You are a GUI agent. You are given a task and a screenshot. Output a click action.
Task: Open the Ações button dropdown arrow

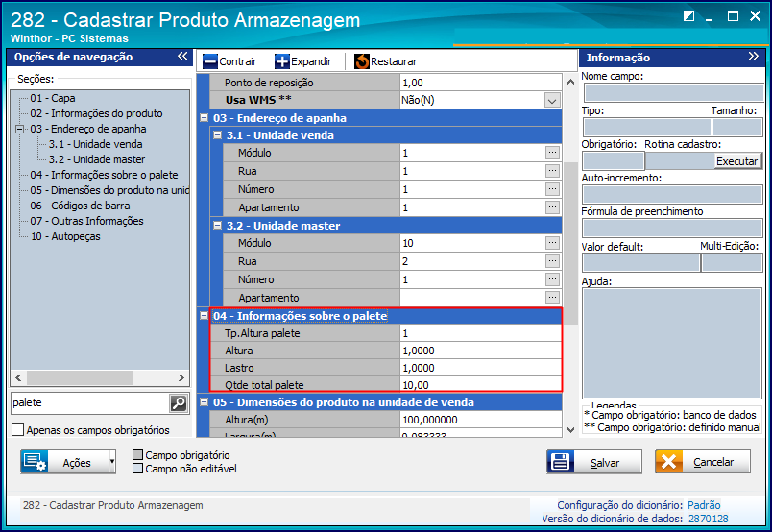tap(112, 462)
